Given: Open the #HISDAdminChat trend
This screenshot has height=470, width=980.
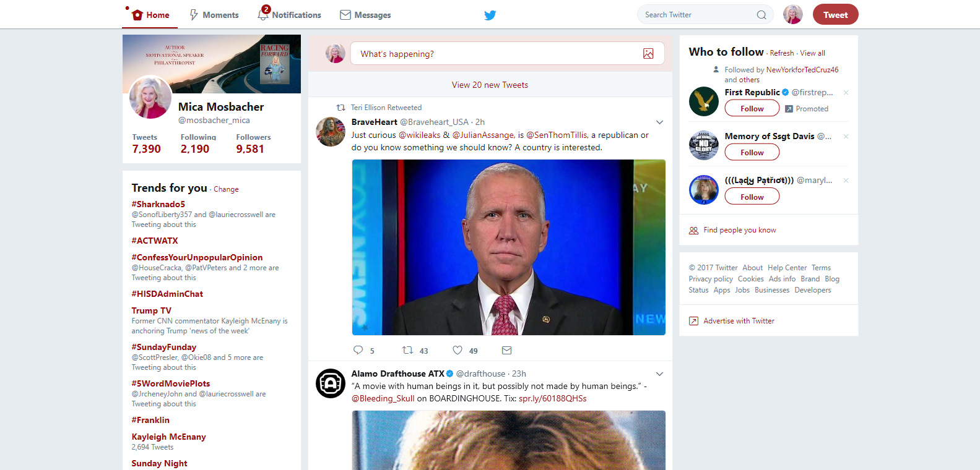Looking at the screenshot, I should tap(167, 294).
